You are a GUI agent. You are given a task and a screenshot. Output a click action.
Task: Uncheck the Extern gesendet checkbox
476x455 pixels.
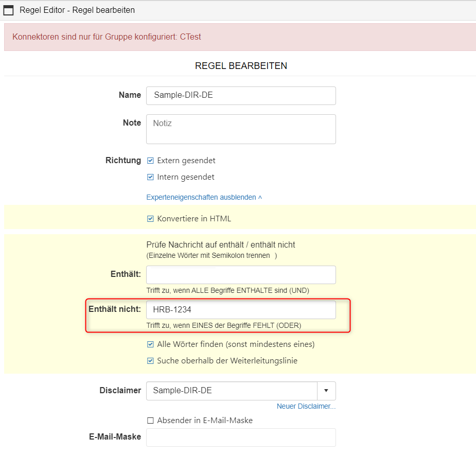151,161
